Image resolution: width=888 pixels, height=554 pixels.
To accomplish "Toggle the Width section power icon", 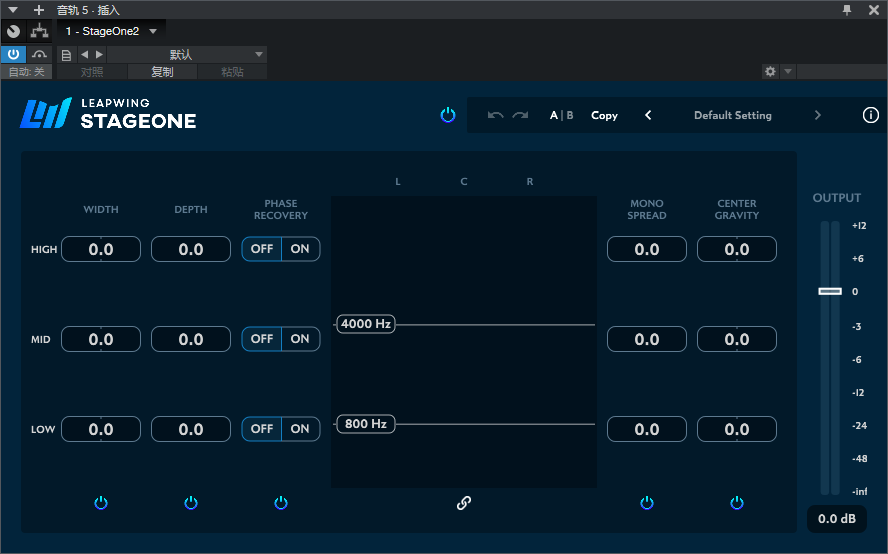I will point(101,502).
